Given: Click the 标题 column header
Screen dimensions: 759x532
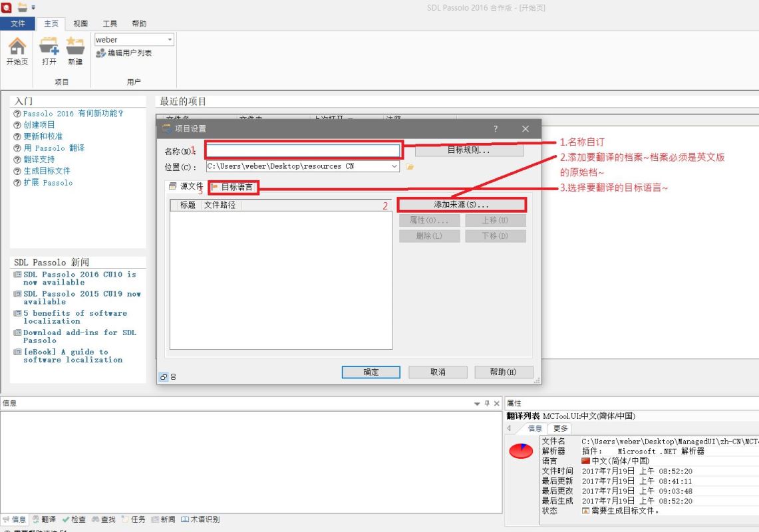Looking at the screenshot, I should [x=188, y=205].
